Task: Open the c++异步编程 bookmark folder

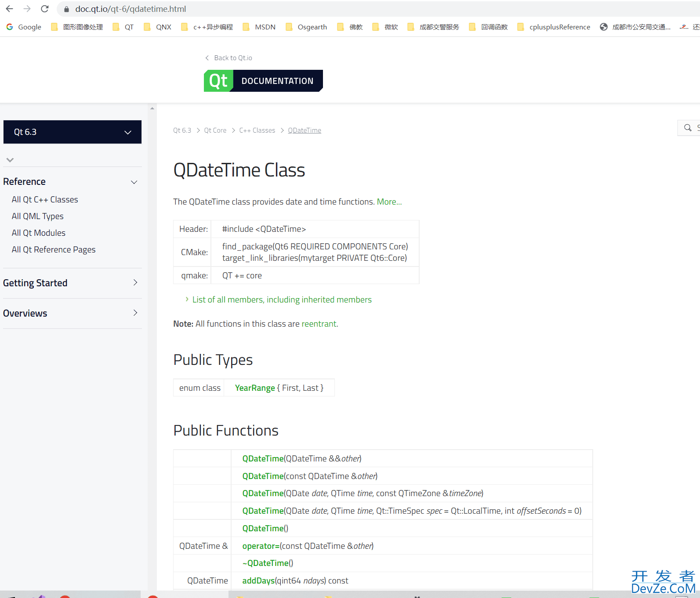Action: tap(207, 27)
